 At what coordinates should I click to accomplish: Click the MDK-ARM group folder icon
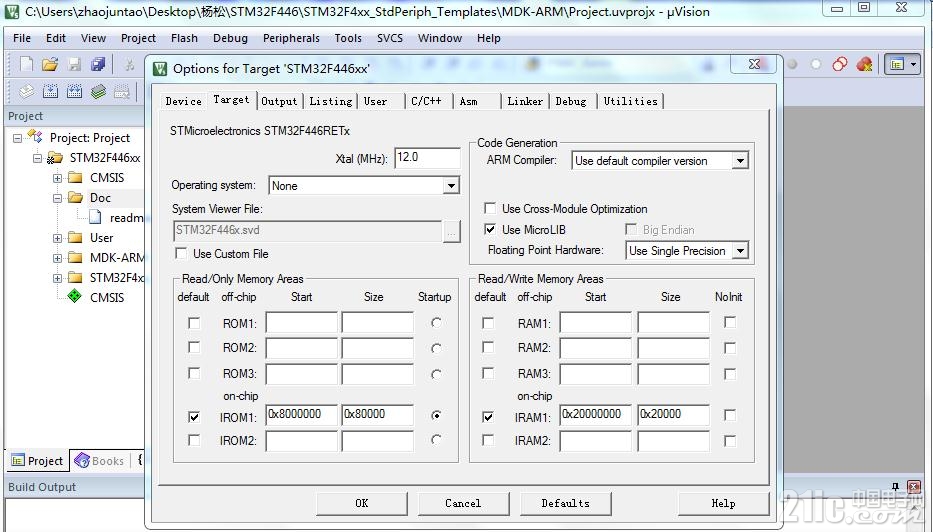[75, 258]
